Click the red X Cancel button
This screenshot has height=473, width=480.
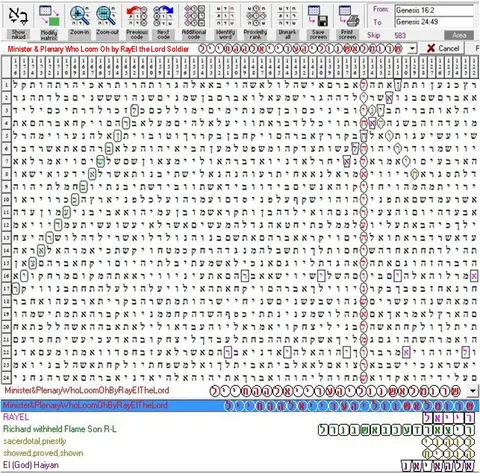click(444, 48)
